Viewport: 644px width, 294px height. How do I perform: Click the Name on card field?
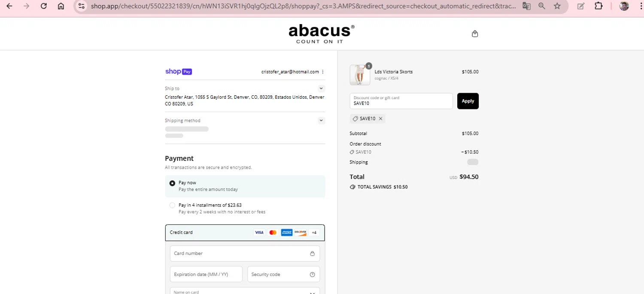(245, 291)
